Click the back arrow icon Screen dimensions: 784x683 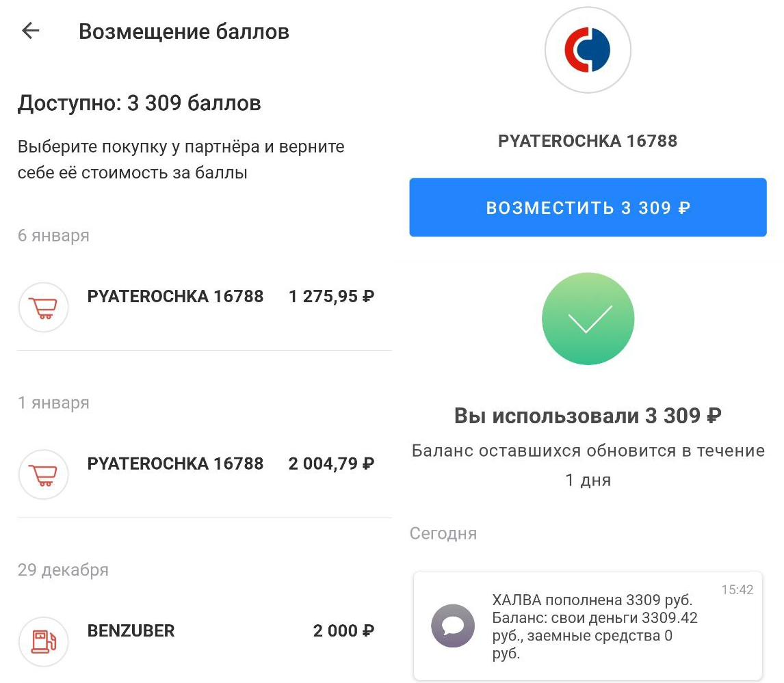click(29, 31)
